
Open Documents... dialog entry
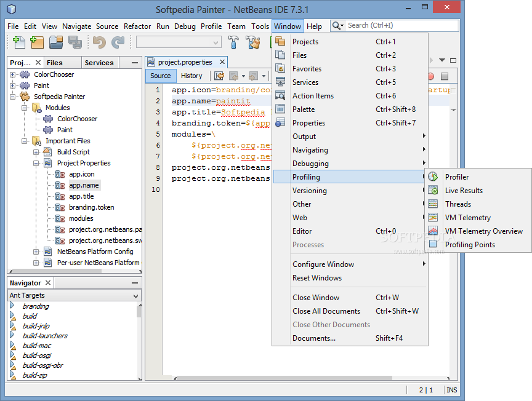(x=350, y=338)
